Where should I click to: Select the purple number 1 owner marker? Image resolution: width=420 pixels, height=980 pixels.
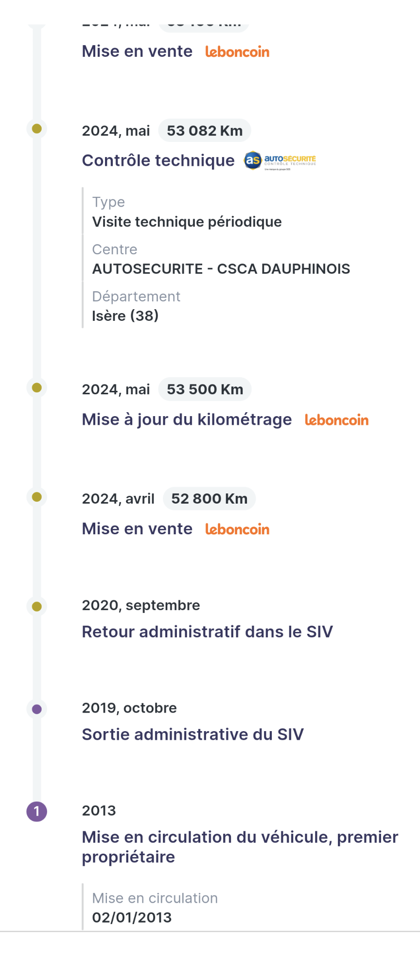click(x=37, y=811)
